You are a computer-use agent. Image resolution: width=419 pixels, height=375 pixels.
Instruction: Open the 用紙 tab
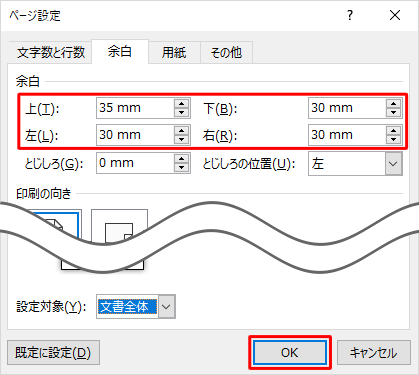(x=174, y=52)
